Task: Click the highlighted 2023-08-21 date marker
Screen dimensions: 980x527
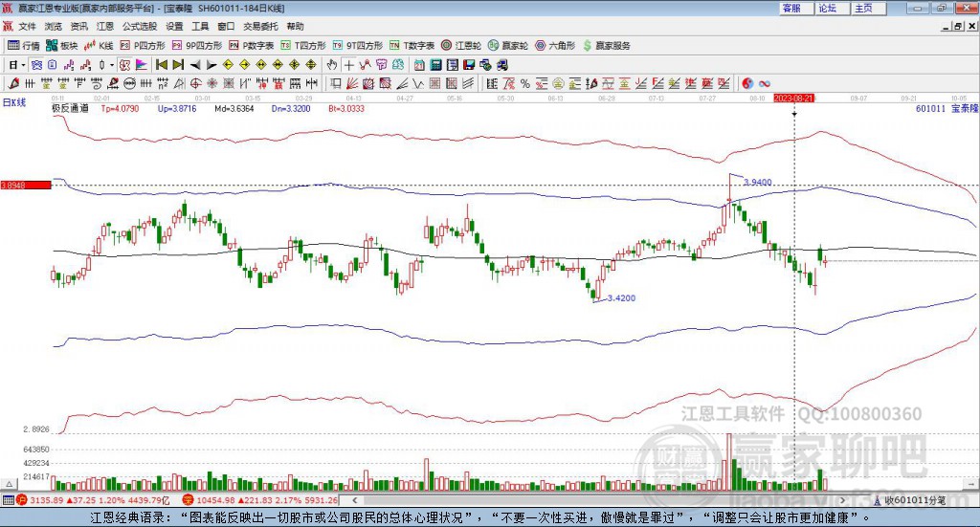Action: tap(793, 99)
